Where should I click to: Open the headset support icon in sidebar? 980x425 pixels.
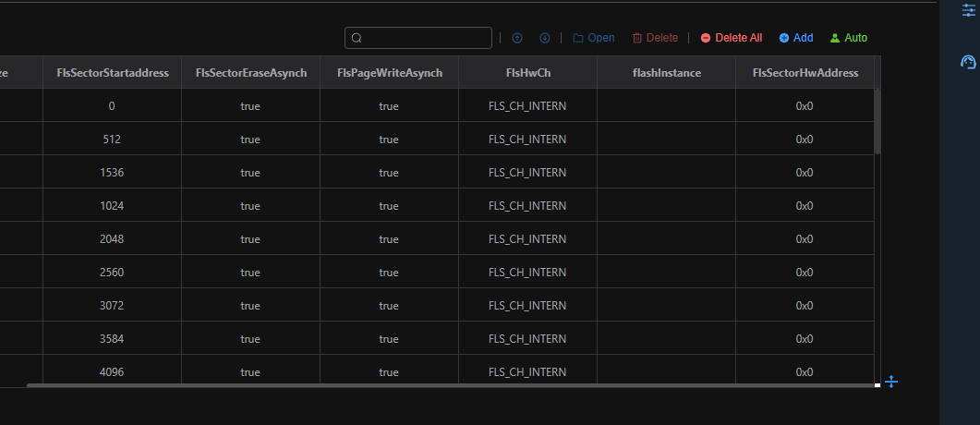click(968, 63)
